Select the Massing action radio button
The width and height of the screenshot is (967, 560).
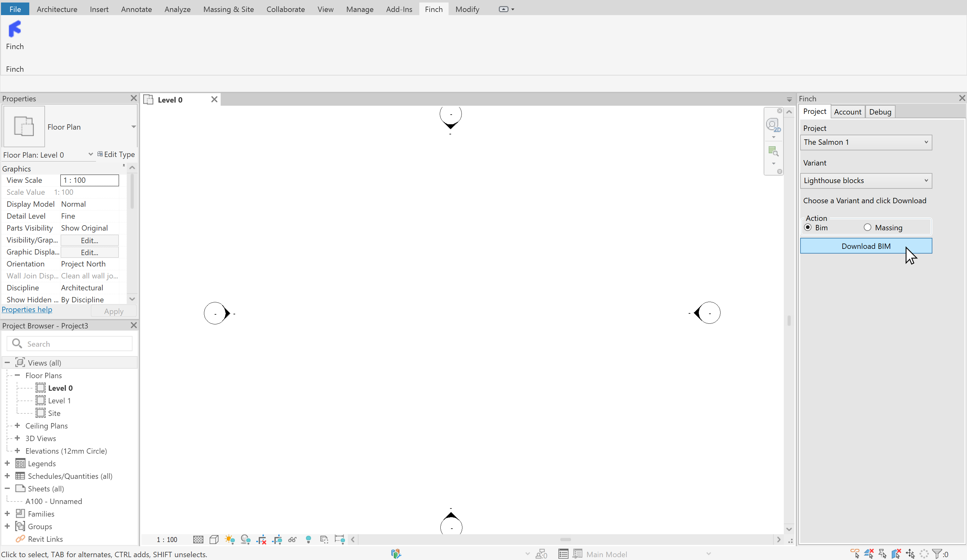[867, 227]
